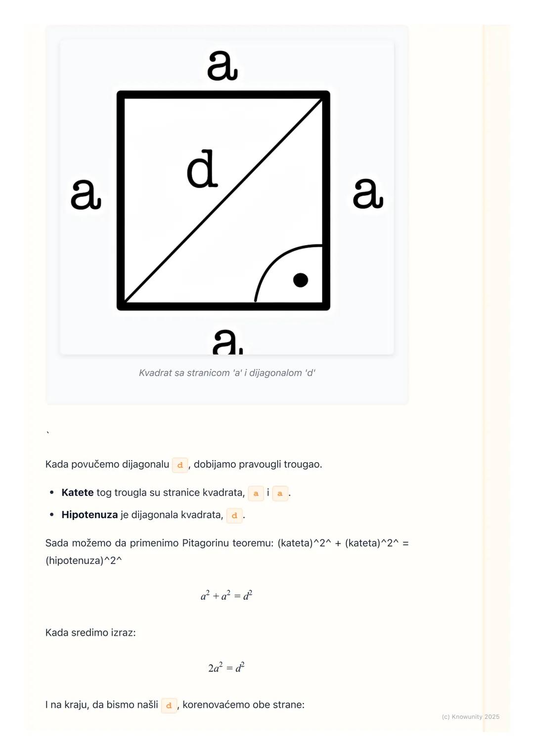The height and width of the screenshot is (756, 534).
Task: Click the 'd' code chip after 'da bismo našli'
Action: (169, 706)
